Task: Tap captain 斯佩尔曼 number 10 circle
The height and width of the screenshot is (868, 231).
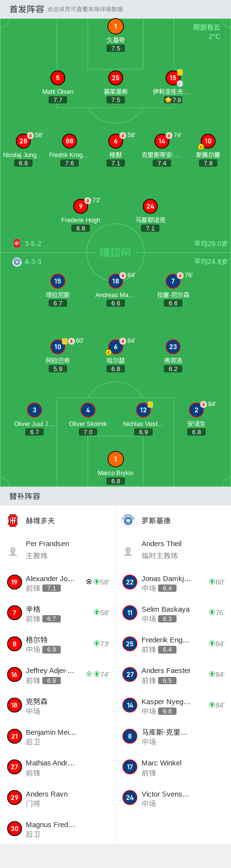Action: [208, 141]
